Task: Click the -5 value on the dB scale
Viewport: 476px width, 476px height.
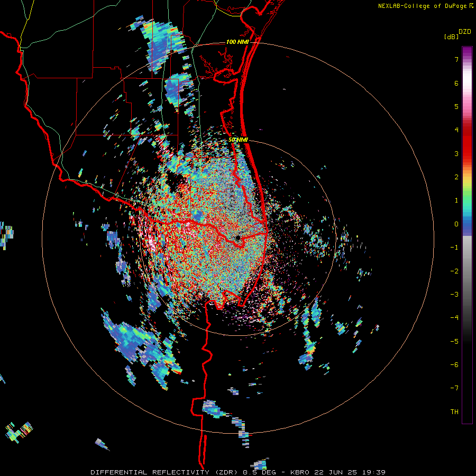Action: [454, 342]
